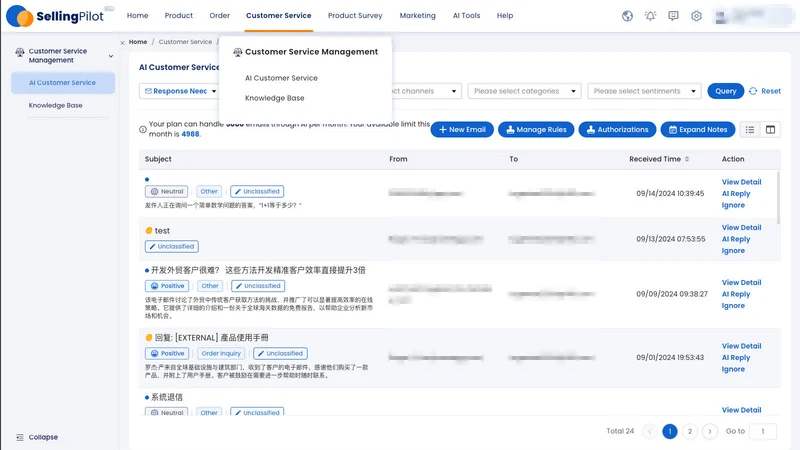The width and height of the screenshot is (800, 450).
Task: Click AI Reply for test email
Action: coord(736,239)
